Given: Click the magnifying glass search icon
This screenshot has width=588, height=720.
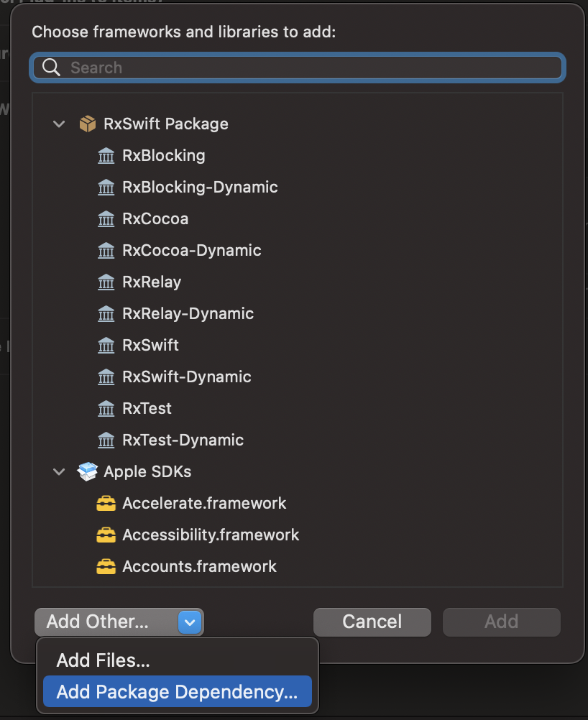Looking at the screenshot, I should pyautogui.click(x=51, y=68).
